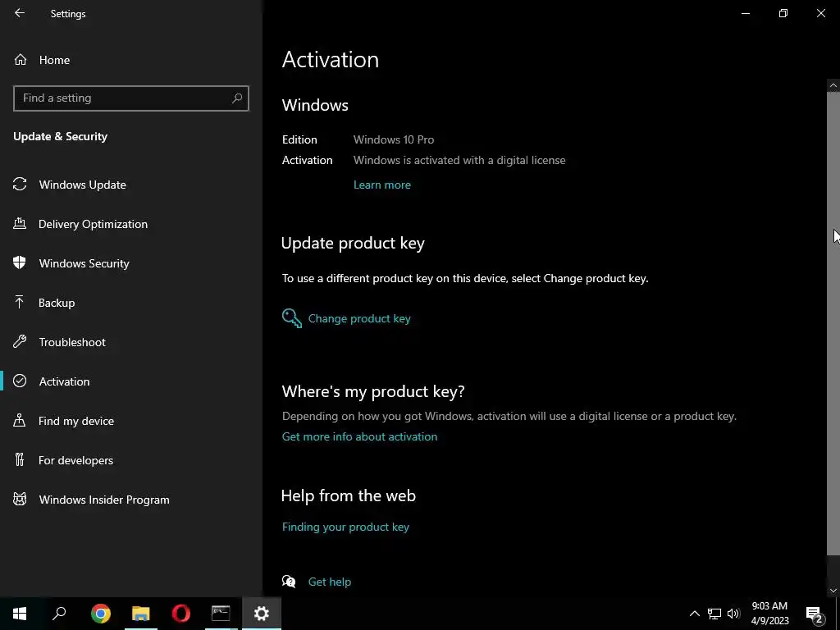Viewport: 840px width, 630px height.
Task: Open Get more info about activation
Action: pos(359,436)
